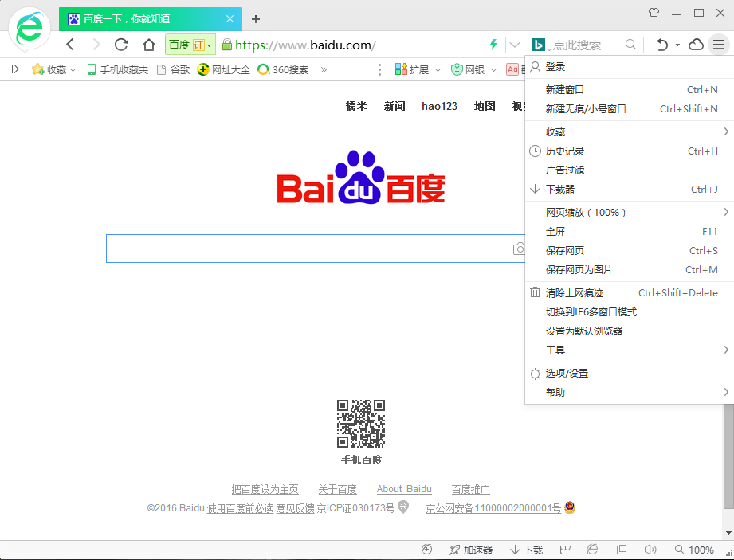This screenshot has width=734, height=560.
Task: Open the 收藏 bookmarks dropdown
Action: 53,70
